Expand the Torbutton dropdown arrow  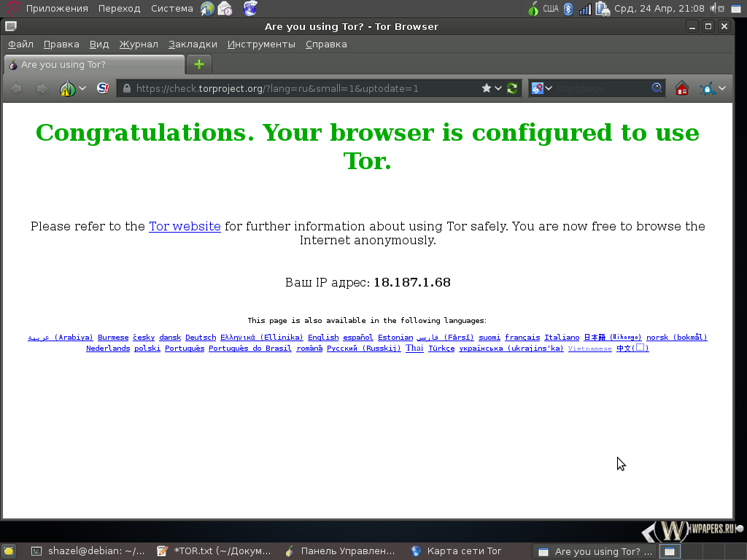82,88
